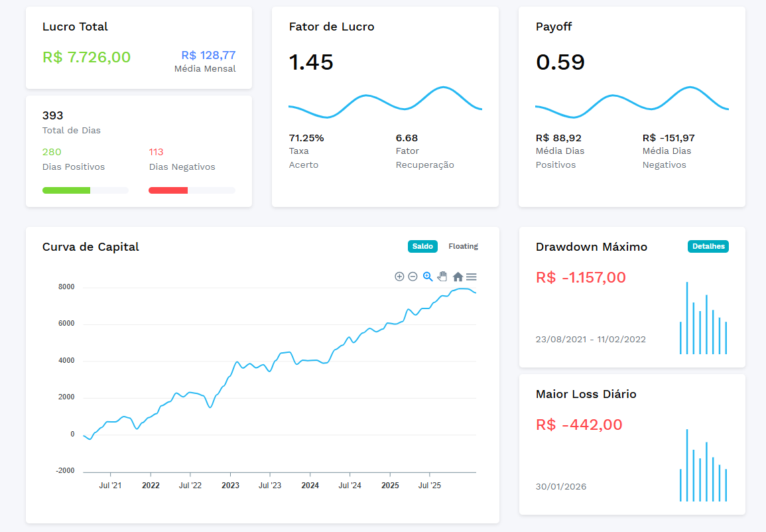Select the Saldo view of capital curve
Image resolution: width=766 pixels, height=532 pixels.
tap(422, 247)
